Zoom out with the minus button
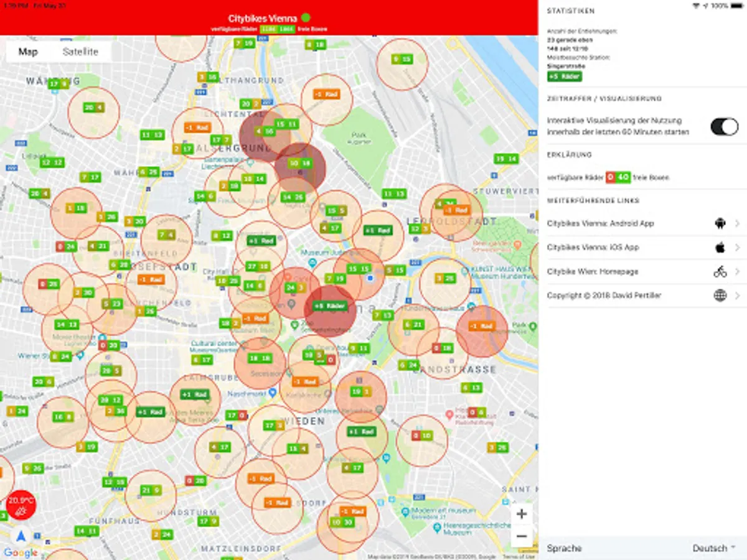This screenshot has width=747, height=560. click(522, 536)
